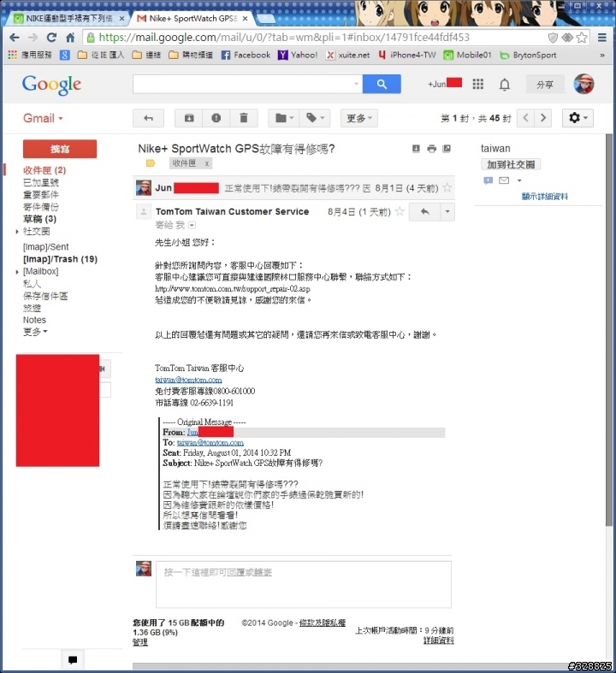Go to browser home page icon
This screenshot has width=616, height=673.
tap(70, 38)
